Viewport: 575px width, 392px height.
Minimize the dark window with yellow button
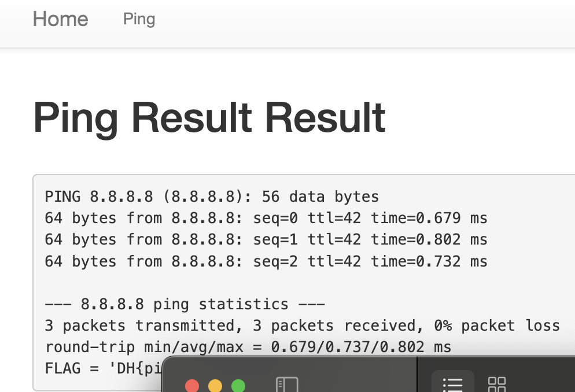click(x=215, y=386)
